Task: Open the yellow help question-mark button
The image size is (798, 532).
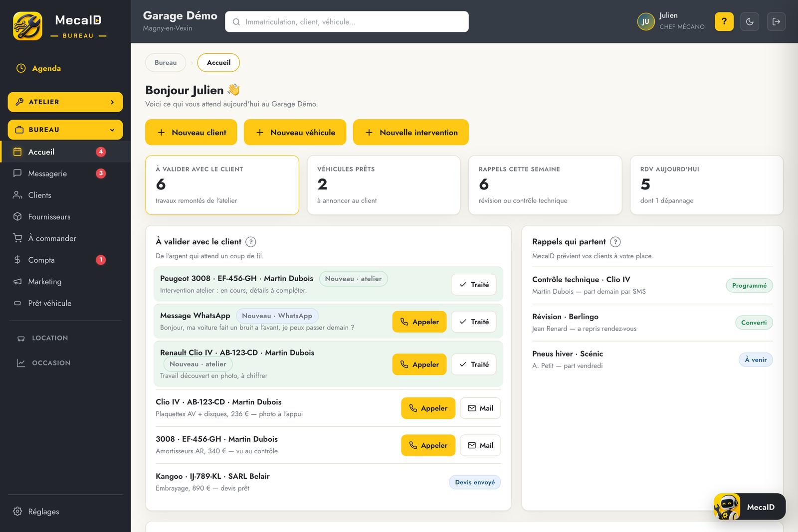Action: point(724,21)
